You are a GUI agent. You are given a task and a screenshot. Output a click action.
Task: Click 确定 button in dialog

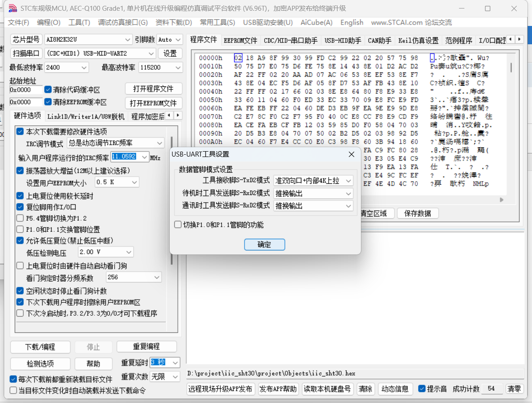click(x=264, y=245)
